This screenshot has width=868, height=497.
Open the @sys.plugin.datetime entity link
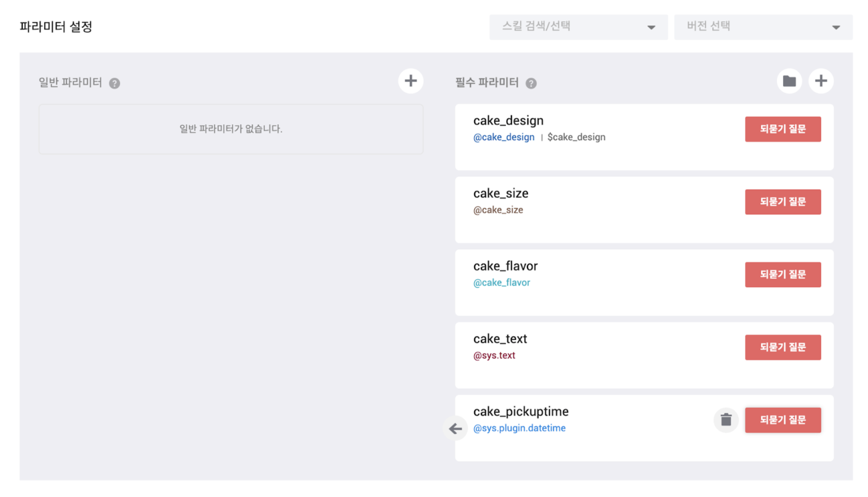click(519, 428)
